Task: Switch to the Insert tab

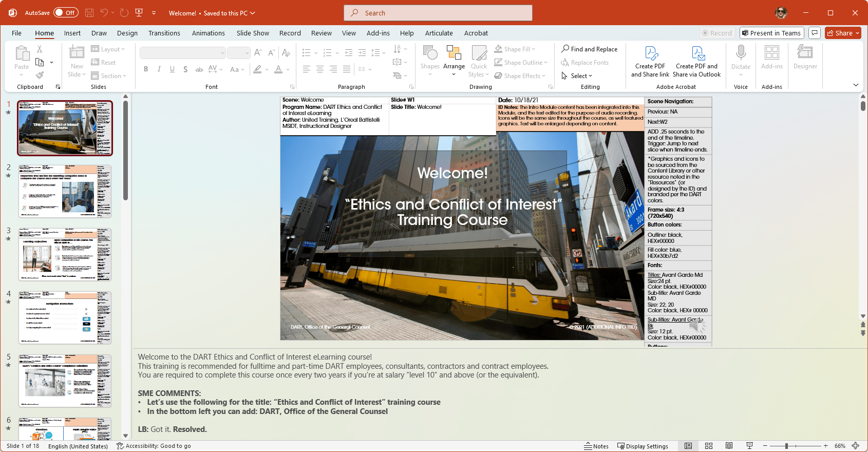Action: [72, 33]
